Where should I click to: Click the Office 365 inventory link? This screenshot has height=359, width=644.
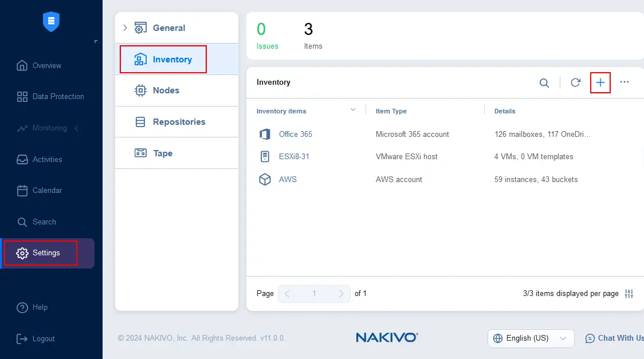point(295,134)
